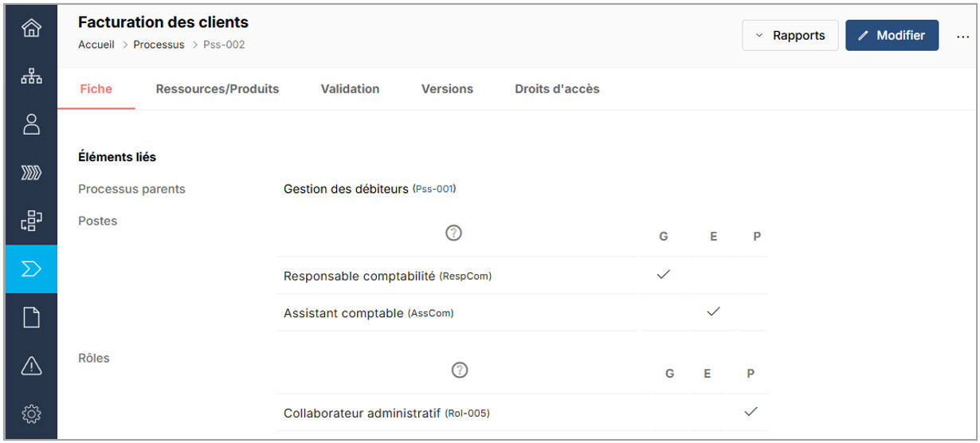Switch to the Ressources/Produits tab
Screen dimensions: 980x443
218,89
